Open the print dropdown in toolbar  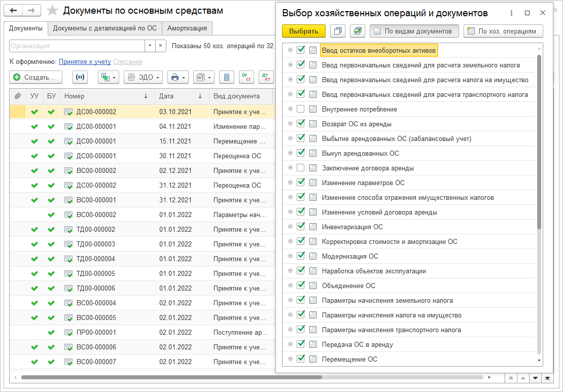pyautogui.click(x=178, y=77)
